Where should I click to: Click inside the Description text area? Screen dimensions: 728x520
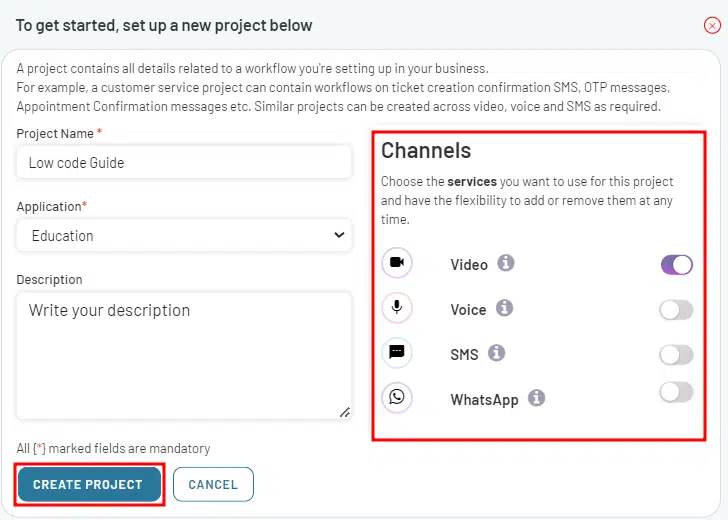point(184,356)
